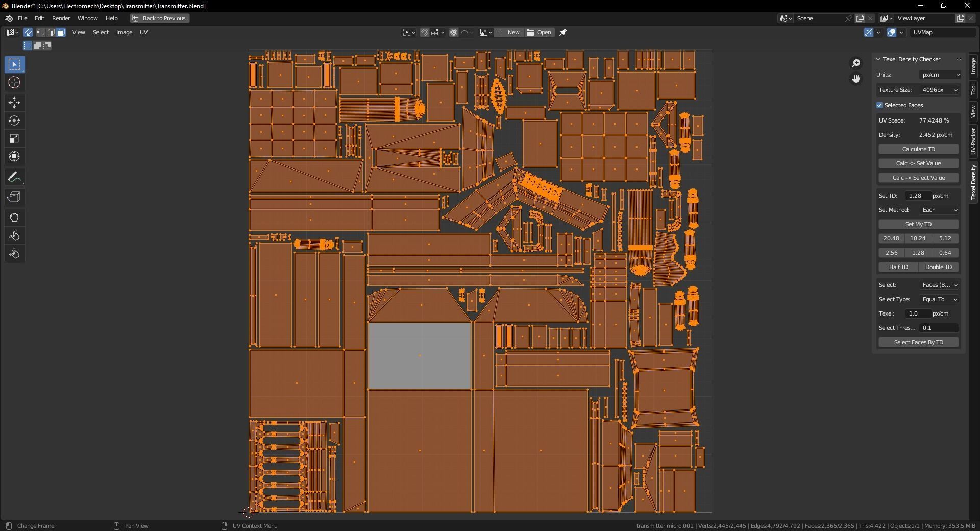Viewport: 980px width, 531px height.
Task: Select the Rip Region tool
Action: point(14,197)
